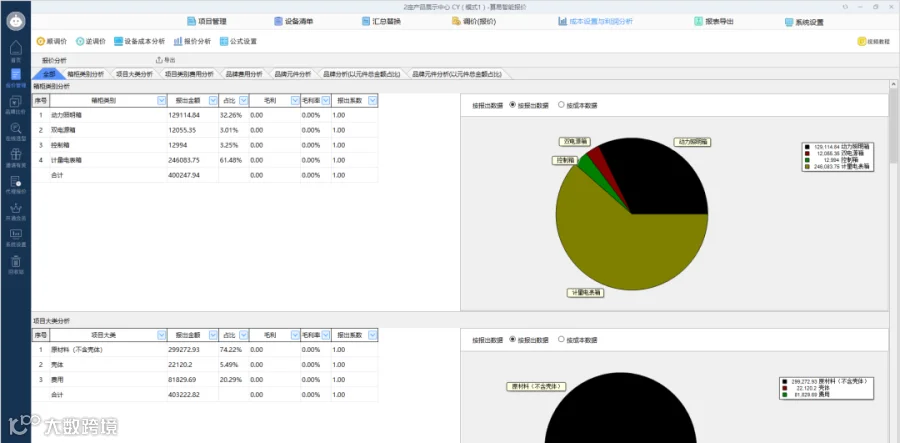The image size is (900, 443).
Task: Open 设备成本分析 from the toolbar
Action: click(x=139, y=41)
